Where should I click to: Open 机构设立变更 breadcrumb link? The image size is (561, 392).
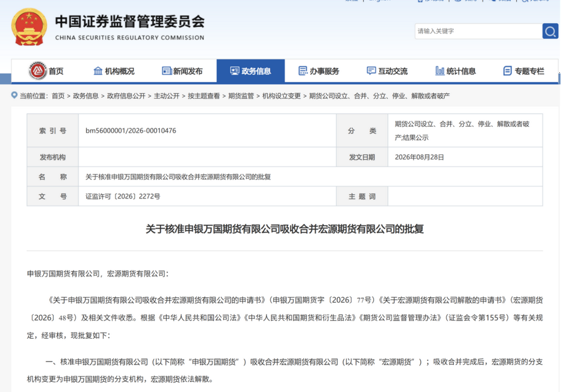click(281, 96)
